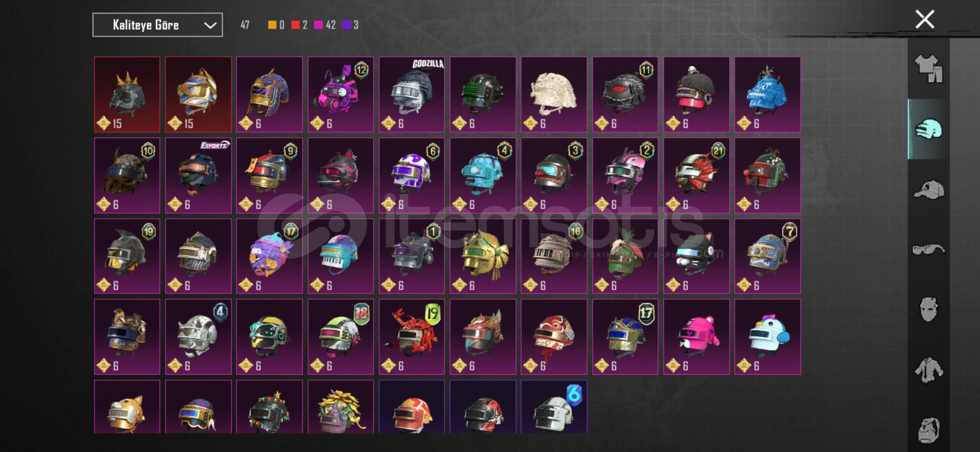The width and height of the screenshot is (980, 452).
Task: Select the helmet category icon in sidebar
Action: point(928,129)
